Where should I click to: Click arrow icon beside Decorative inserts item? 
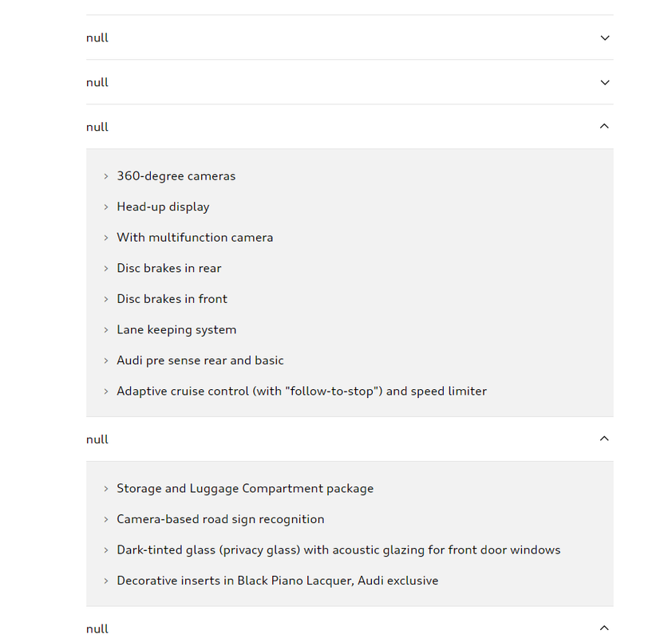(106, 581)
